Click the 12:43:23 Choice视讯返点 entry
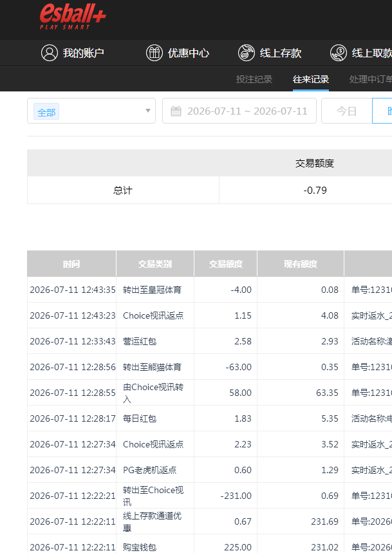Screen dimensions: 392x553 tap(153, 315)
